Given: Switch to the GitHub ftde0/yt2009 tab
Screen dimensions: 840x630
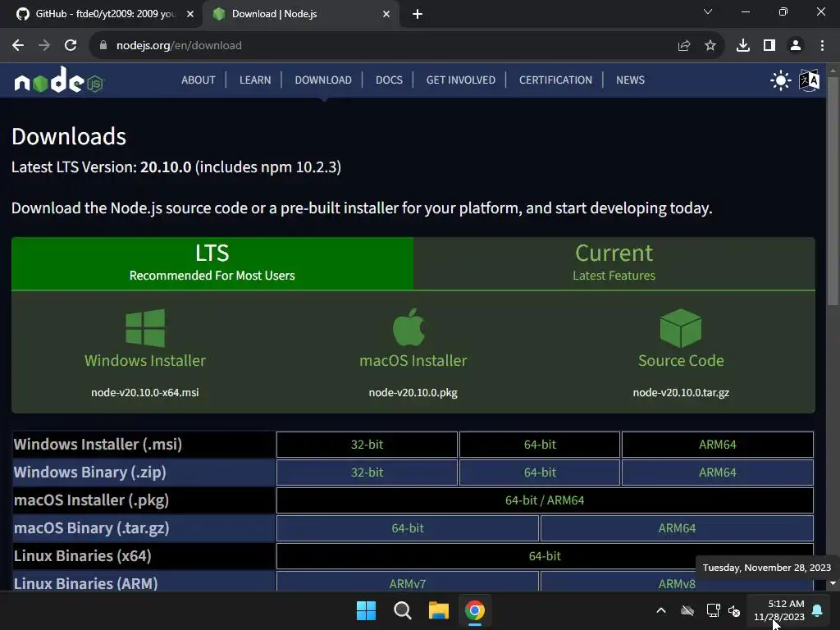Looking at the screenshot, I should point(102,14).
